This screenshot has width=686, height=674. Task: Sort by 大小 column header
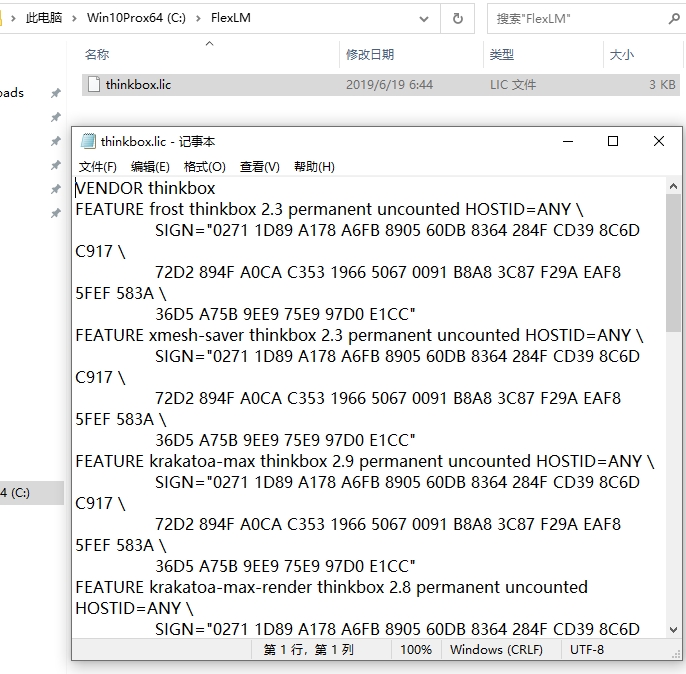pos(621,55)
